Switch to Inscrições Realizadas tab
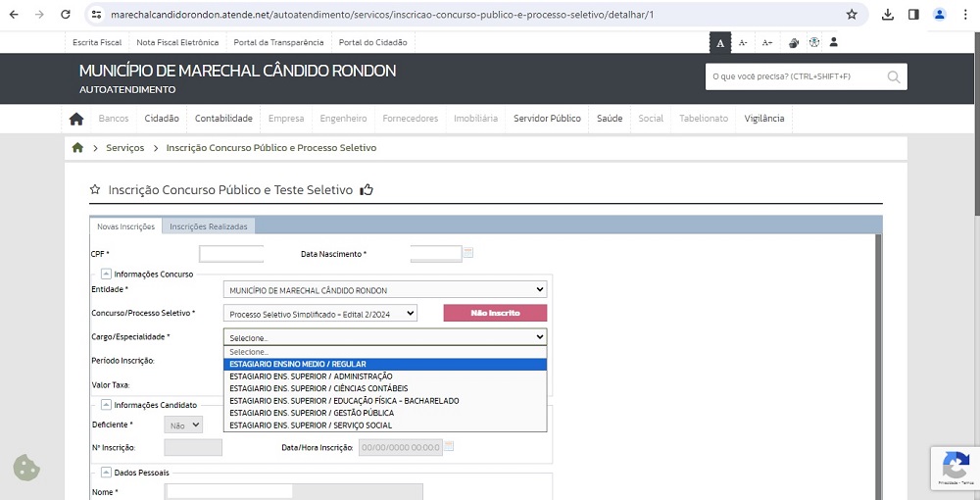The width and height of the screenshot is (980, 500). (x=208, y=226)
